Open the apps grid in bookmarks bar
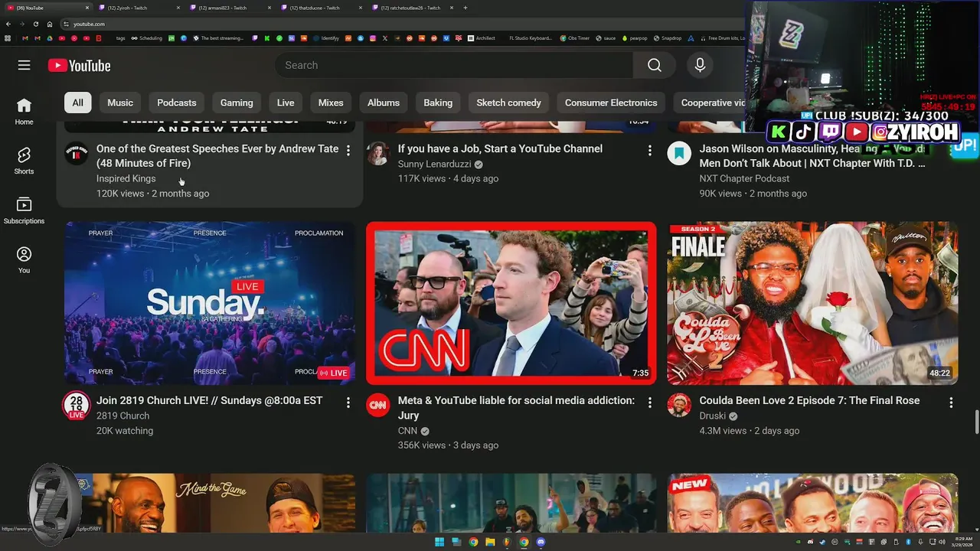 point(8,37)
